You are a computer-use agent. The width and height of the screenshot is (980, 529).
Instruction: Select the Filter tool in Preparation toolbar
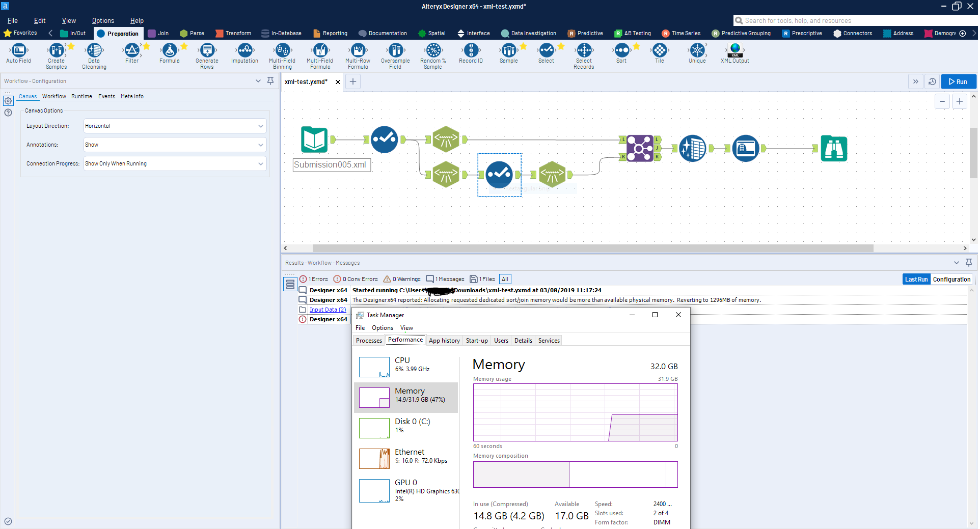(x=132, y=53)
